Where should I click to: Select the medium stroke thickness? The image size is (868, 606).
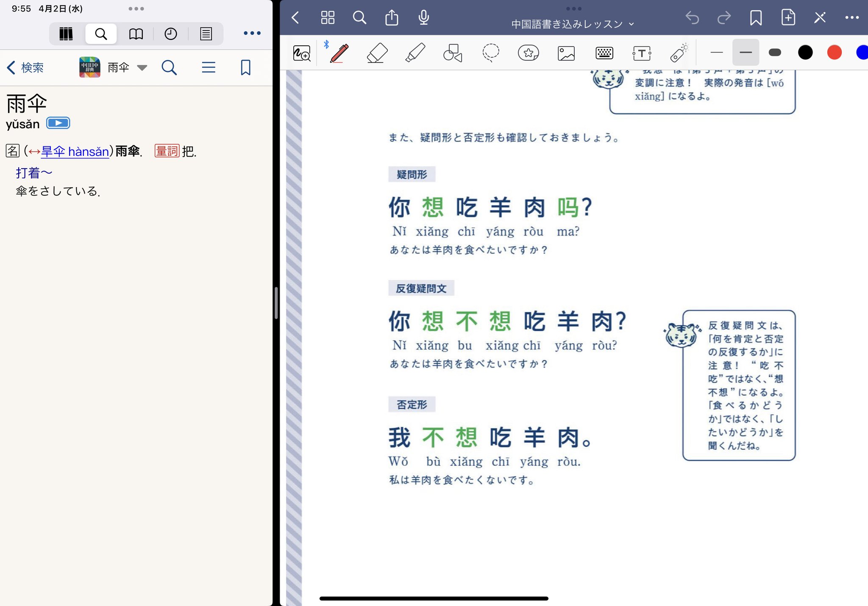pos(746,53)
